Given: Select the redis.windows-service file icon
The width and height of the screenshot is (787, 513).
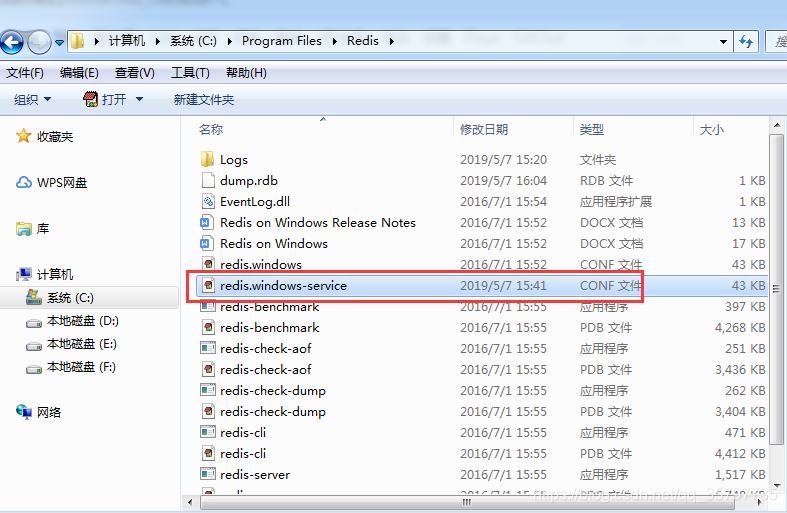Looking at the screenshot, I should [x=208, y=286].
